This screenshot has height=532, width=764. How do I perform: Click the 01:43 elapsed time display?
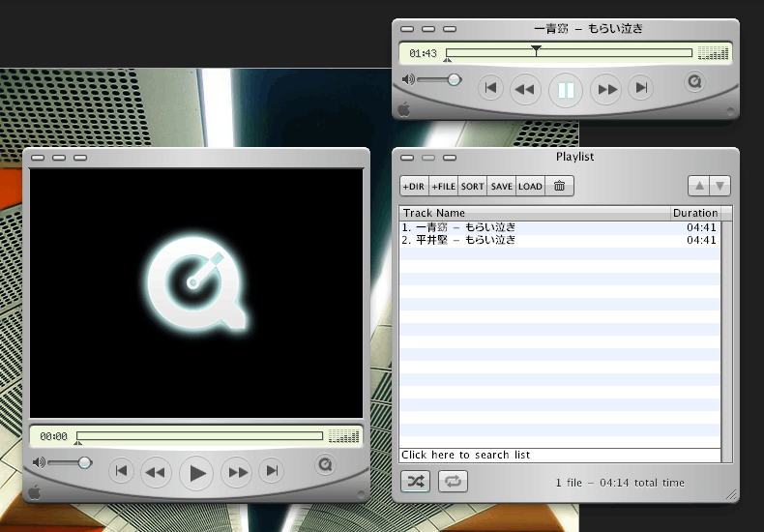point(423,53)
